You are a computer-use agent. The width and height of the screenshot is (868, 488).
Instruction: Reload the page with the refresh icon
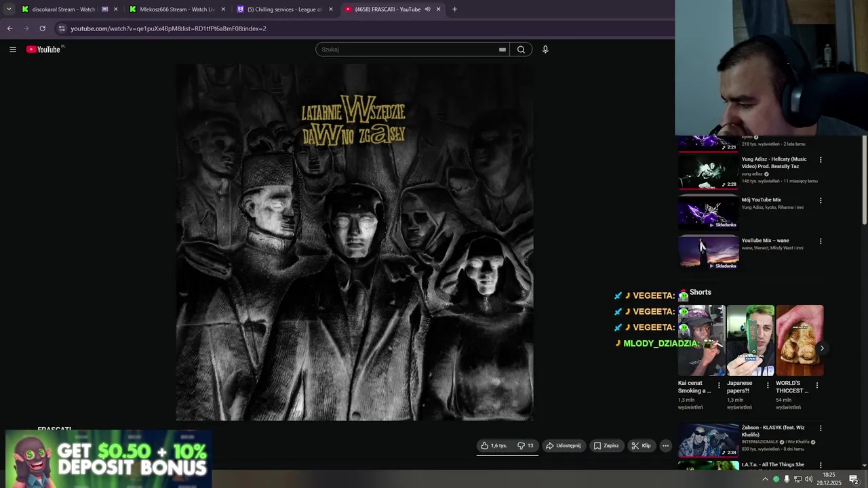tap(42, 28)
